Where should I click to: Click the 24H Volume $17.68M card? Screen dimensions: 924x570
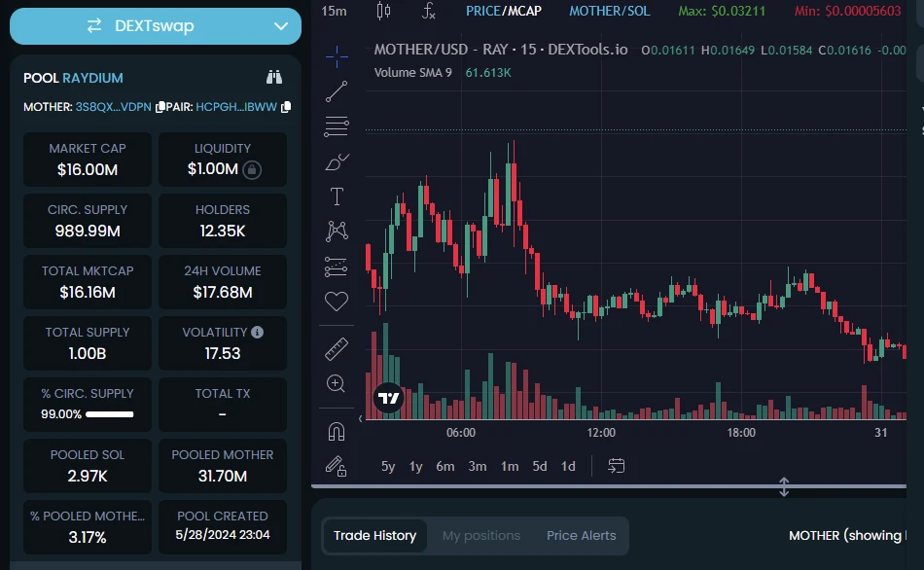pyautogui.click(x=223, y=282)
